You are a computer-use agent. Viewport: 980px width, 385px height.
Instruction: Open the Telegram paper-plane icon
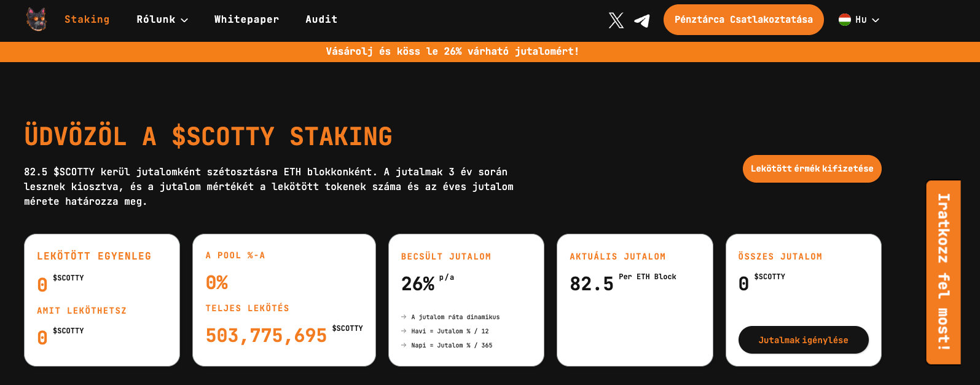tap(642, 21)
